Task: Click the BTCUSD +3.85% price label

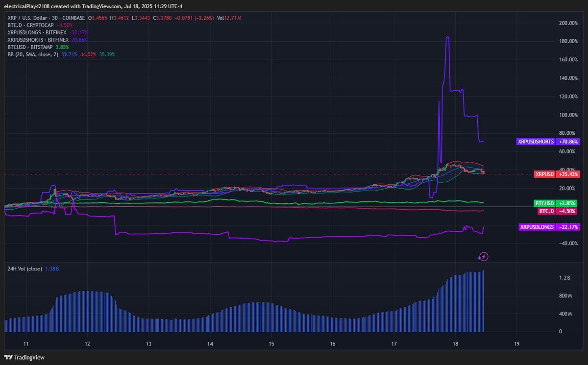Action: pos(556,203)
